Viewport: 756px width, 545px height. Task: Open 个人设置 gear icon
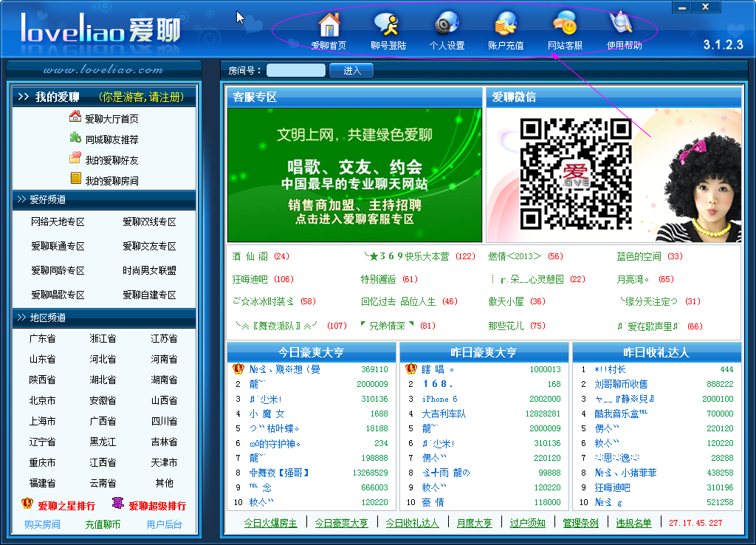[447, 24]
